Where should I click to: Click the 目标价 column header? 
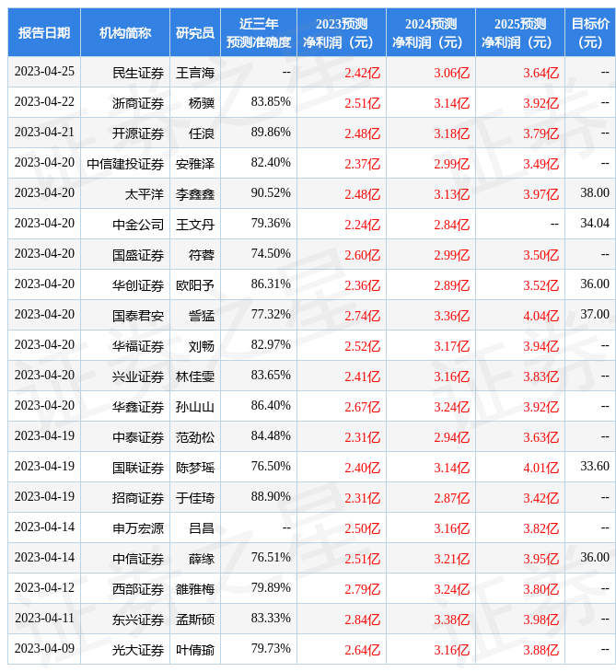pyautogui.click(x=590, y=32)
